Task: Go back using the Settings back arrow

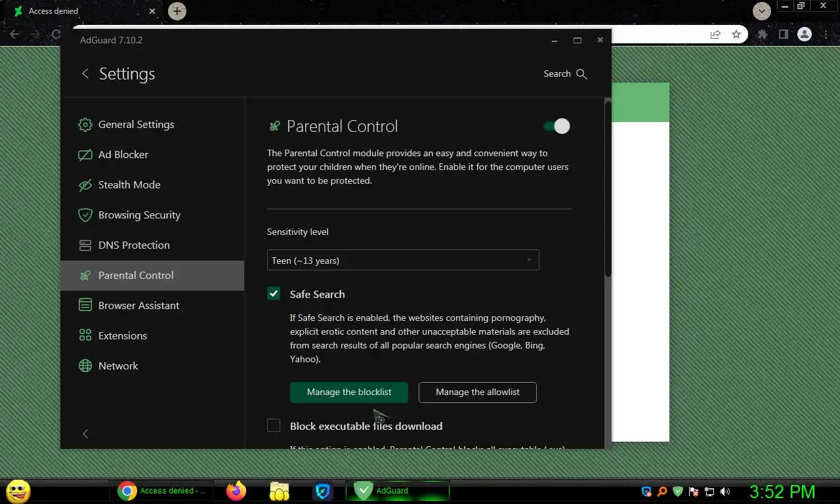Action: pos(85,73)
